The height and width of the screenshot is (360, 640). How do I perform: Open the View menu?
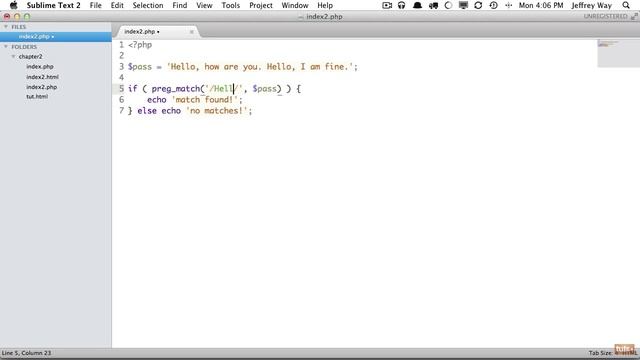(x=204, y=5)
